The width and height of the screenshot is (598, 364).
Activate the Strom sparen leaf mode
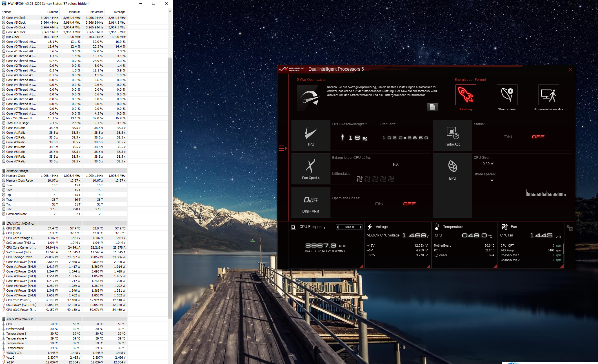(507, 95)
